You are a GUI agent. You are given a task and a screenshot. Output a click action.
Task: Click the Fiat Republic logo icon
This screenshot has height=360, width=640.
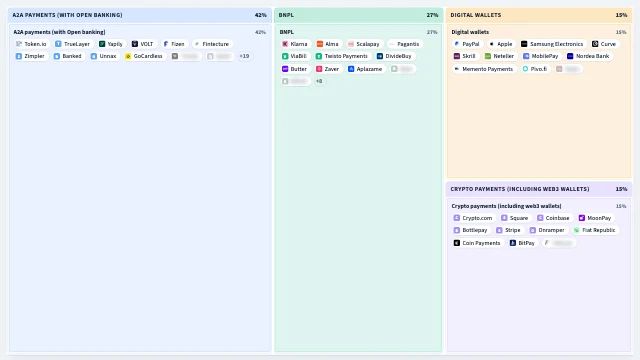click(576, 230)
